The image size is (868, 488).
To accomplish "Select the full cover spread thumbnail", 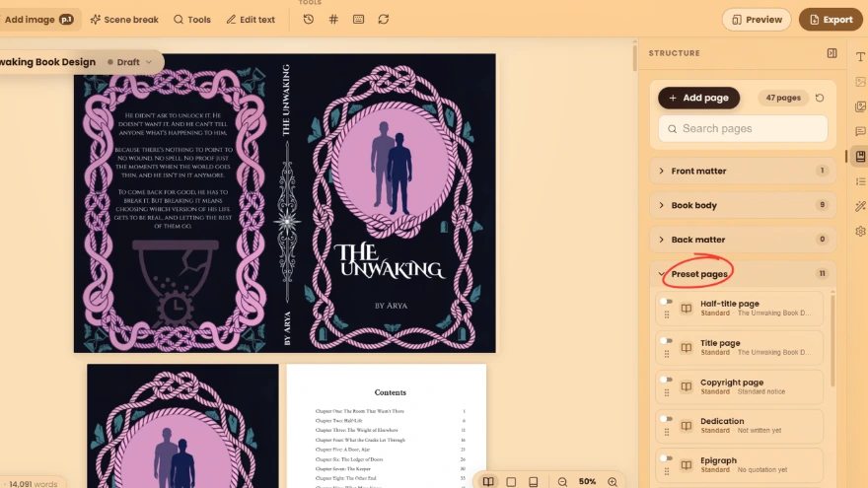I will pos(284,203).
